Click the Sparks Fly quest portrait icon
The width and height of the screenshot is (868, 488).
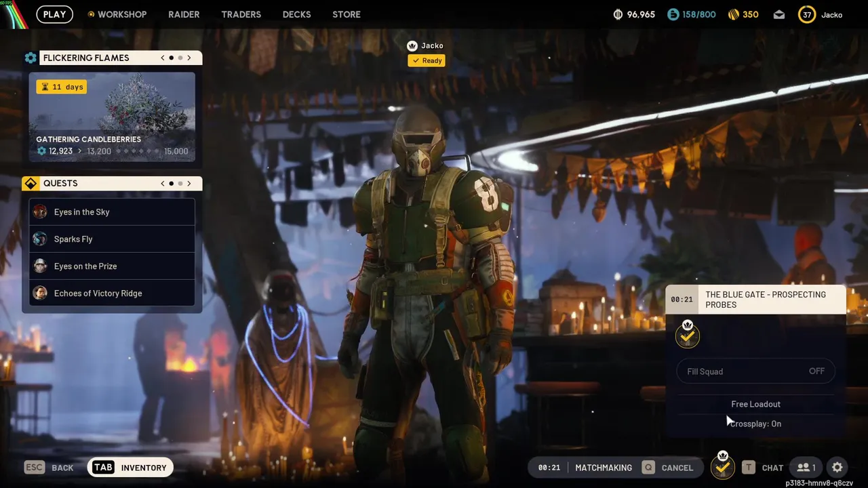40,239
